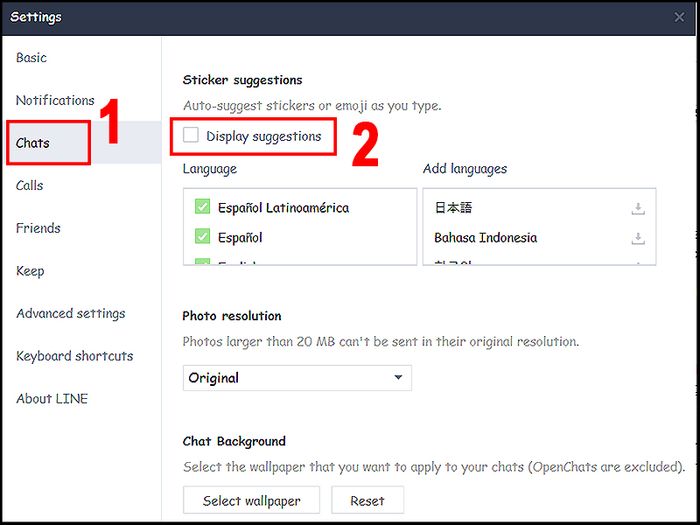Show the Advanced settings section

pos(71,313)
